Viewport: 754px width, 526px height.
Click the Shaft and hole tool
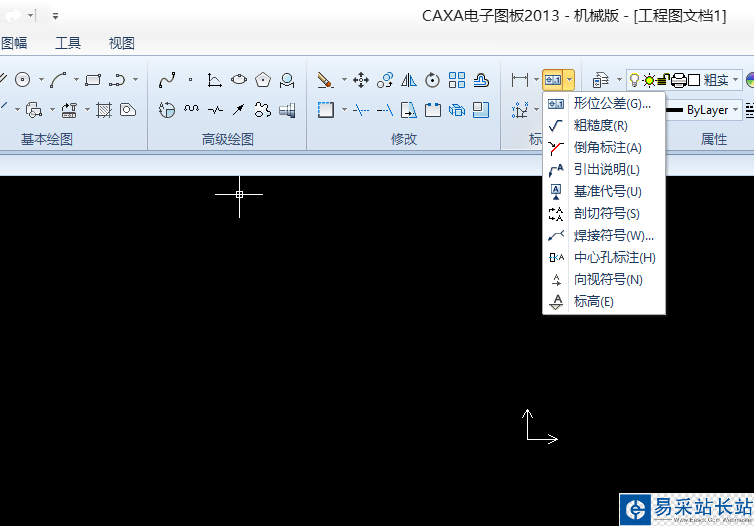pos(287,110)
